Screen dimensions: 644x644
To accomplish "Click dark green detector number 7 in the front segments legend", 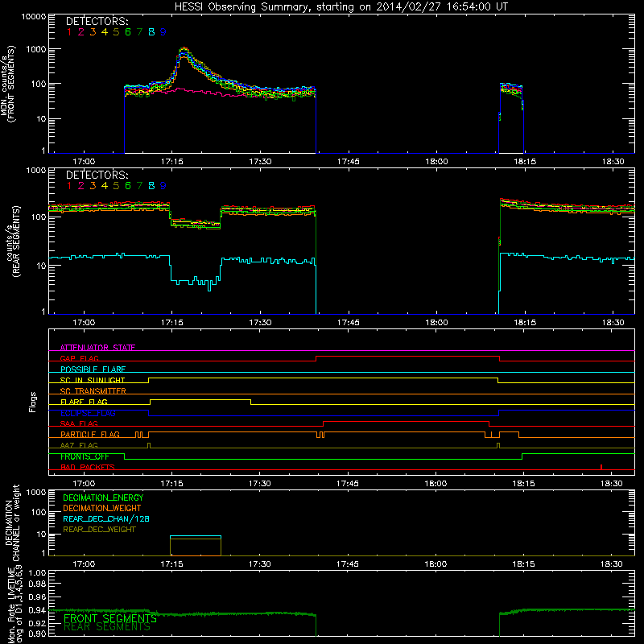I will point(139,32).
